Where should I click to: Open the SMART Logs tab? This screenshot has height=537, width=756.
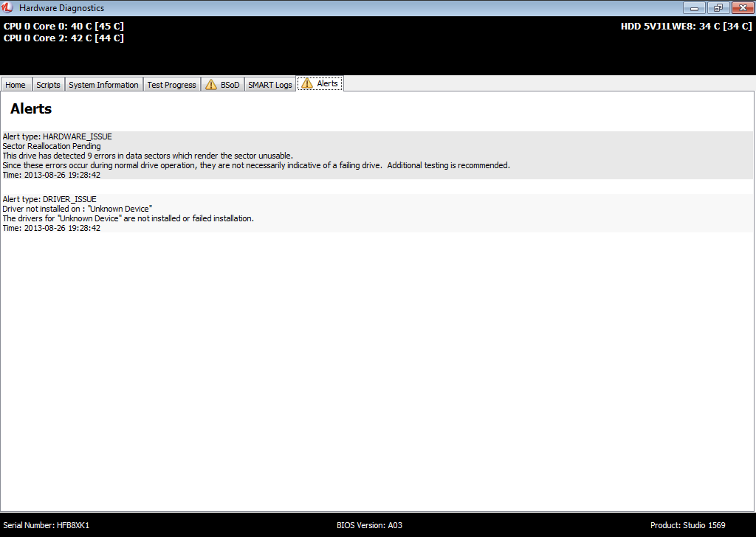pyautogui.click(x=270, y=85)
